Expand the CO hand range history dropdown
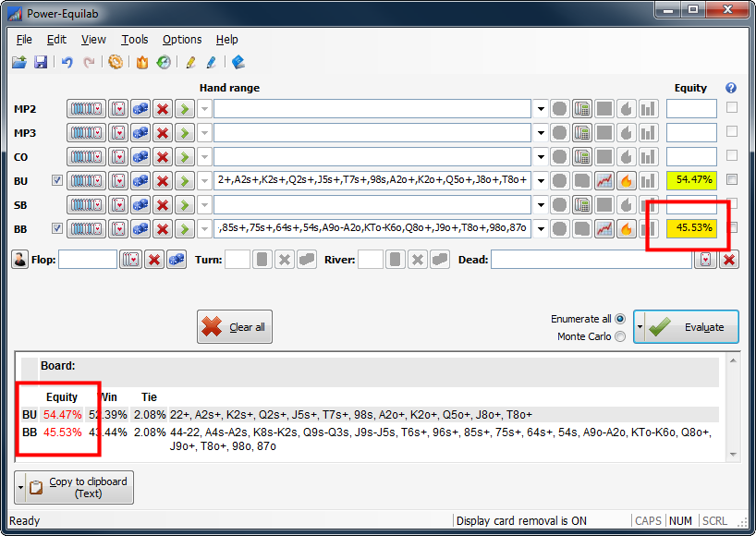The width and height of the screenshot is (756, 536). point(541,157)
